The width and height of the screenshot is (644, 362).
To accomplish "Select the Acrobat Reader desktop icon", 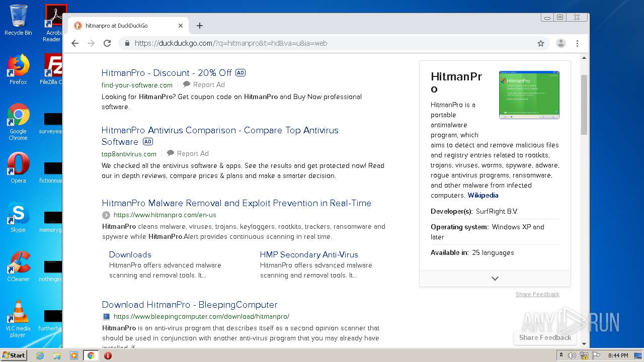I will pyautogui.click(x=53, y=23).
